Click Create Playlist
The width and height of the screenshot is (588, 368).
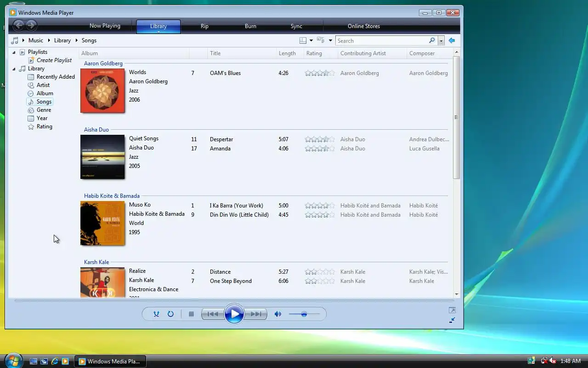pos(54,60)
